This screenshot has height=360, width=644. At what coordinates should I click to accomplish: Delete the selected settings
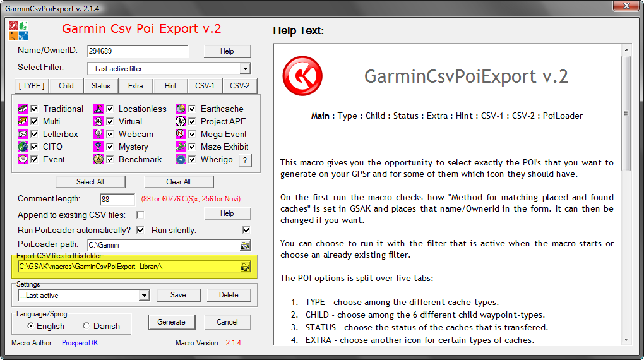(229, 295)
